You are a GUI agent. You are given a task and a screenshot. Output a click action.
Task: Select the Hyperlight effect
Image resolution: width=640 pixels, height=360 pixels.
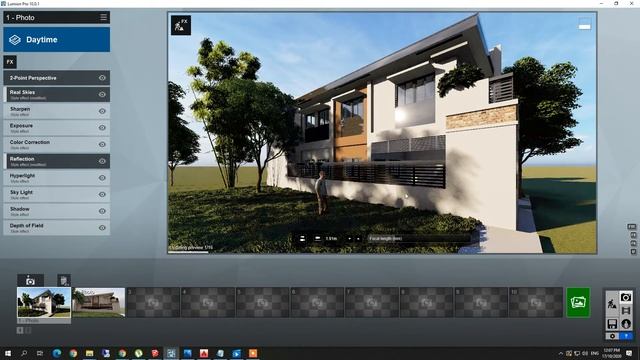click(x=57, y=178)
